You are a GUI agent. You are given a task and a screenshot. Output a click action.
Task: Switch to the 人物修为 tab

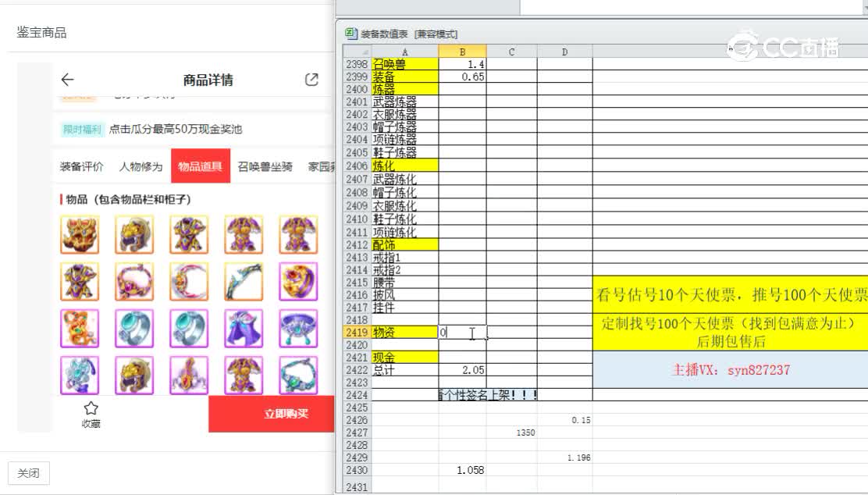[x=141, y=166]
